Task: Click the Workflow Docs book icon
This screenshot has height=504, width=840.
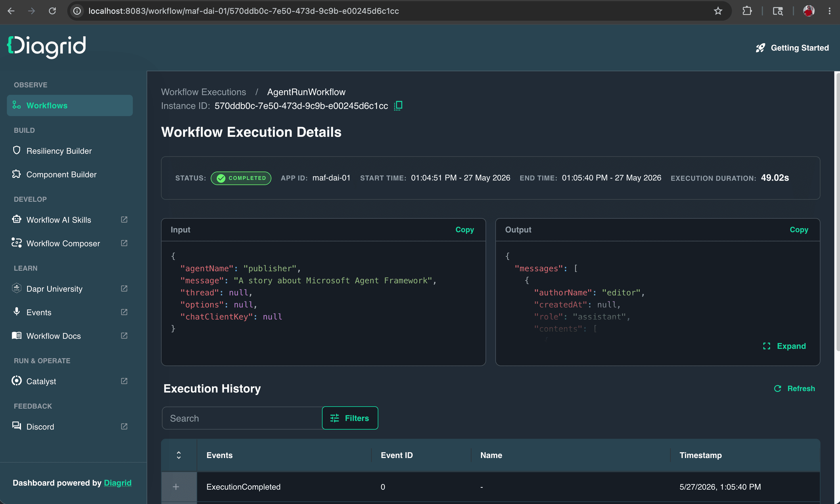Action: coord(16,336)
